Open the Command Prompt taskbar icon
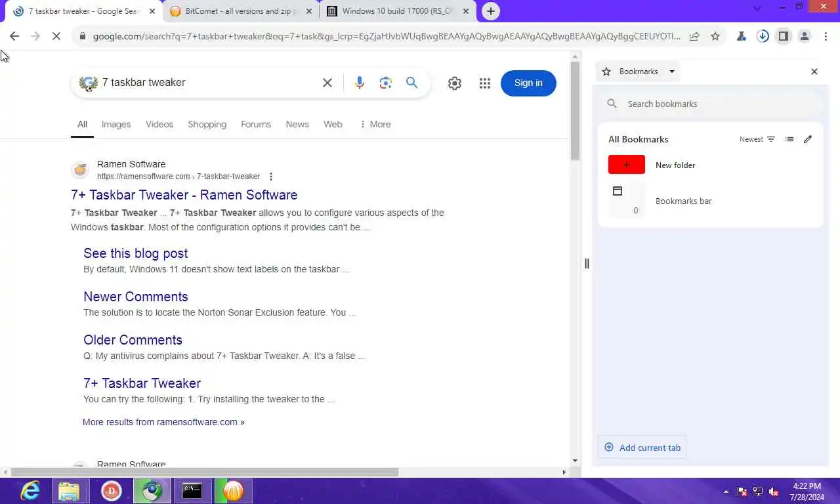This screenshot has height=504, width=840. click(x=192, y=491)
